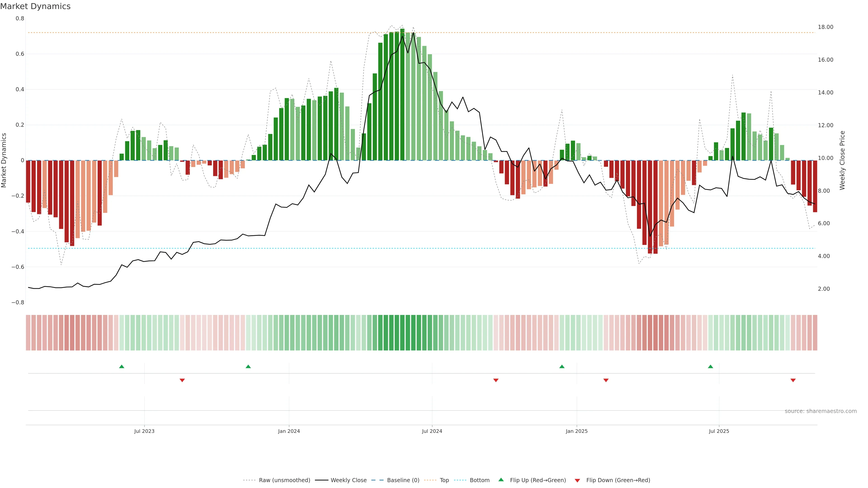Click the Weekly Close Price axis title
Viewport: 868px width, 488px height.
click(842, 160)
